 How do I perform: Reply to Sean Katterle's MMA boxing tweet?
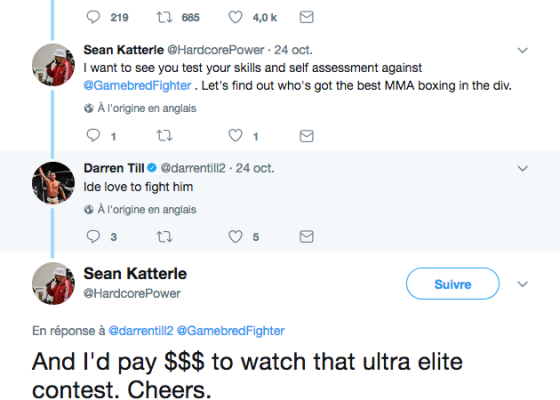93,135
